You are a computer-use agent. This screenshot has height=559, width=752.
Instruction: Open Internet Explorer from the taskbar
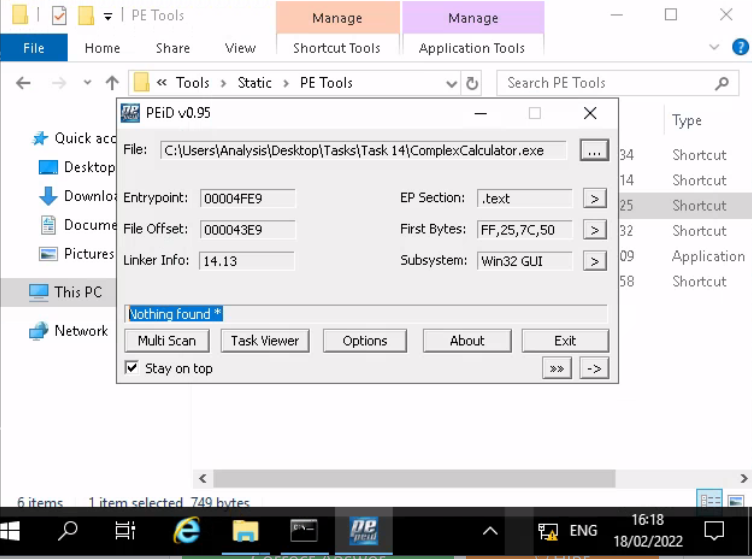click(x=187, y=530)
